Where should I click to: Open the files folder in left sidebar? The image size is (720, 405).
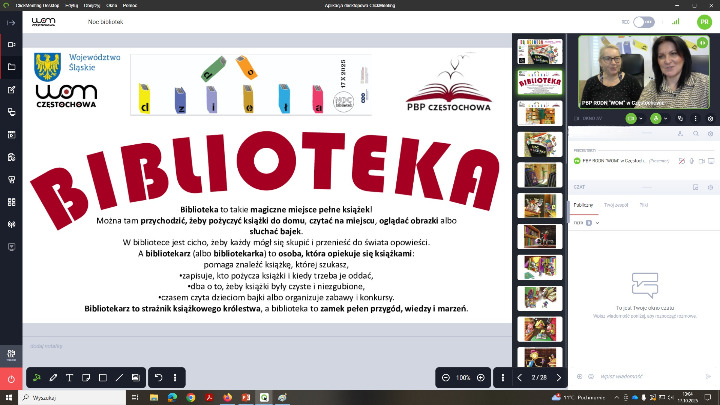point(11,67)
